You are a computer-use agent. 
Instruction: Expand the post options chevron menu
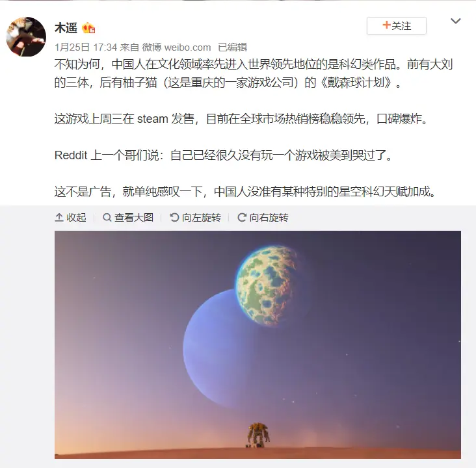point(456,21)
